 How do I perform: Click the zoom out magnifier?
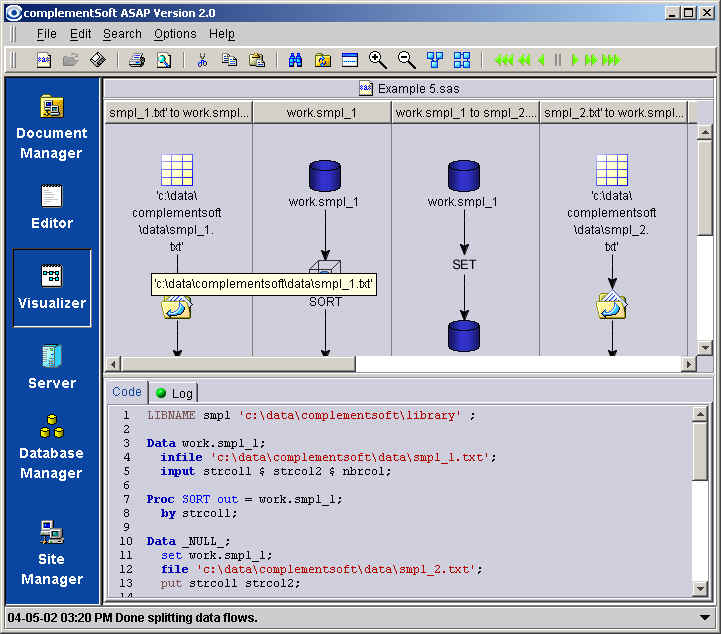[x=406, y=60]
